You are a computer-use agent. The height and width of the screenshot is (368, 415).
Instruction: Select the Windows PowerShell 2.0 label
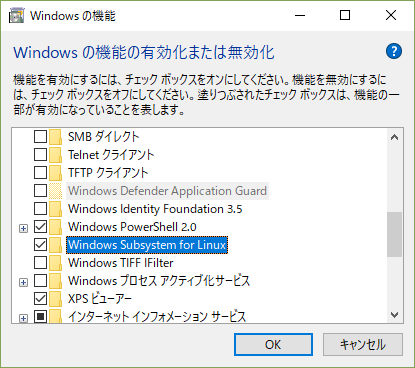point(132,227)
